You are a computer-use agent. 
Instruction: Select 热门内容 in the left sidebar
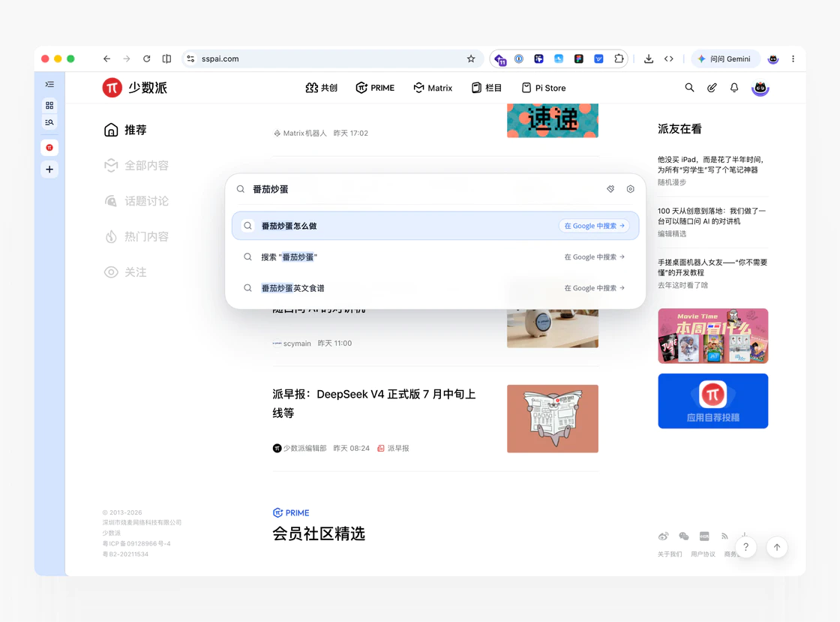tap(136, 237)
